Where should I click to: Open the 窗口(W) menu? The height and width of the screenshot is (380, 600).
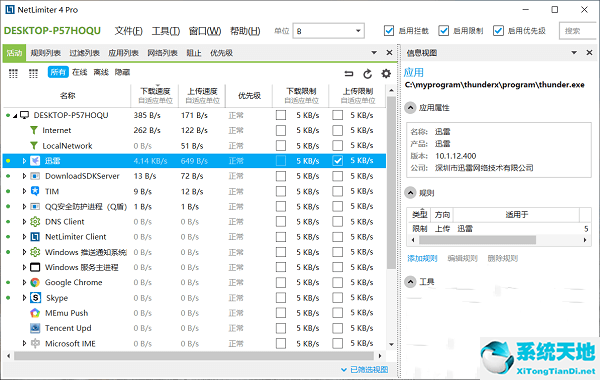(205, 31)
